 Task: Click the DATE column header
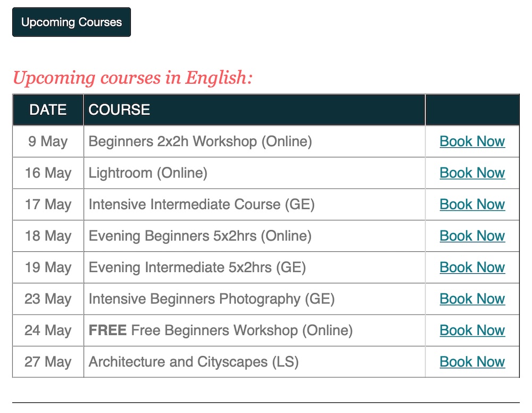click(48, 110)
